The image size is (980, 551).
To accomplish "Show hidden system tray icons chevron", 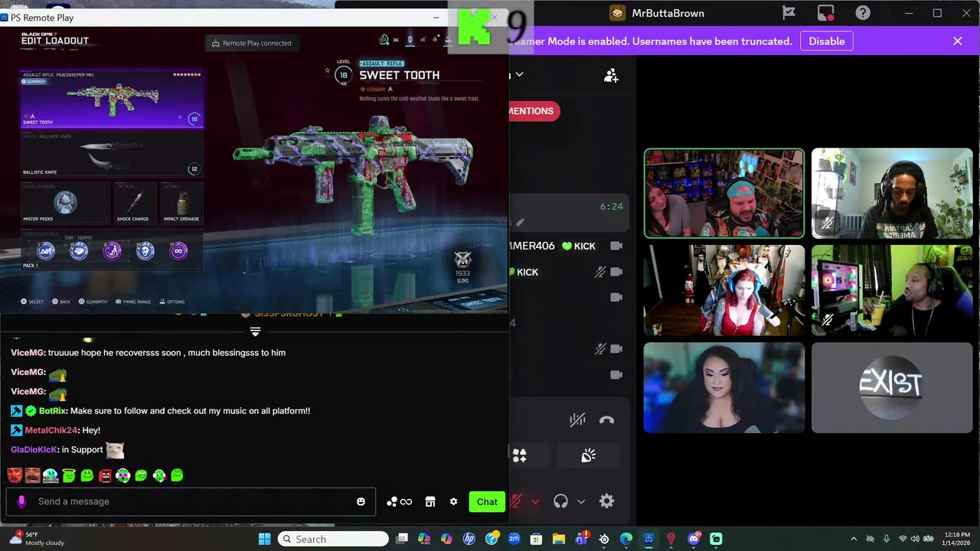I will pyautogui.click(x=854, y=539).
